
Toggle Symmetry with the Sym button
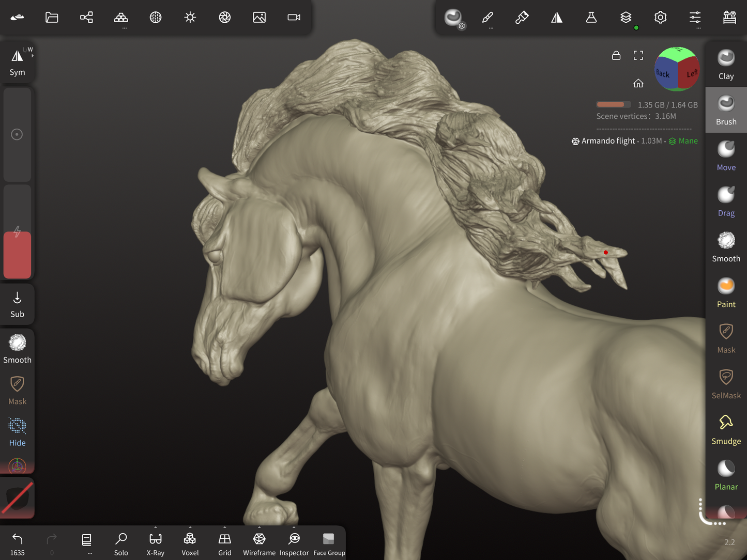(x=17, y=62)
